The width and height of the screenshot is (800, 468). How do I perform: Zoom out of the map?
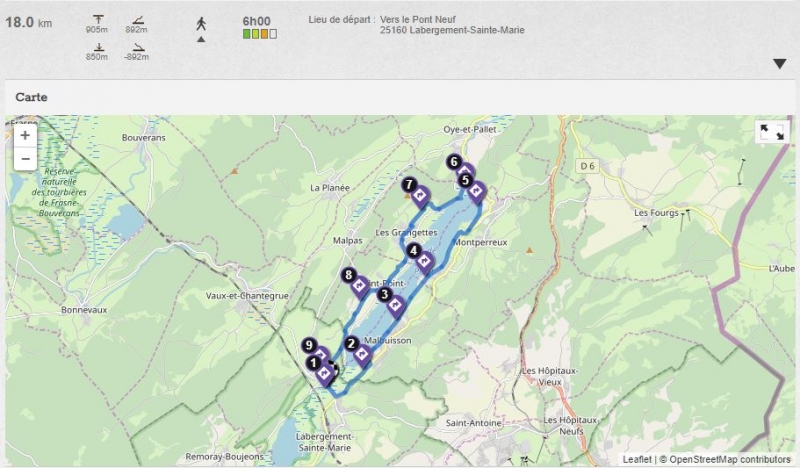point(25,159)
